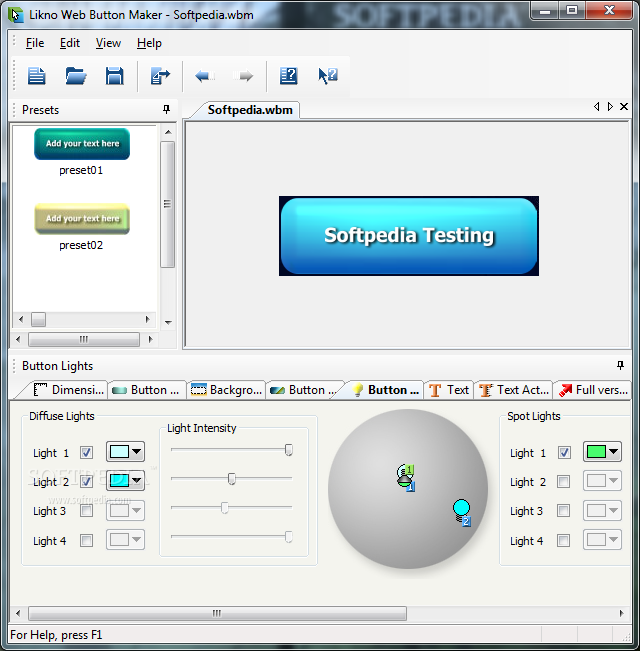This screenshot has height=651, width=640.
Task: Select the preset02 yellow button thumbnail
Action: 82,219
